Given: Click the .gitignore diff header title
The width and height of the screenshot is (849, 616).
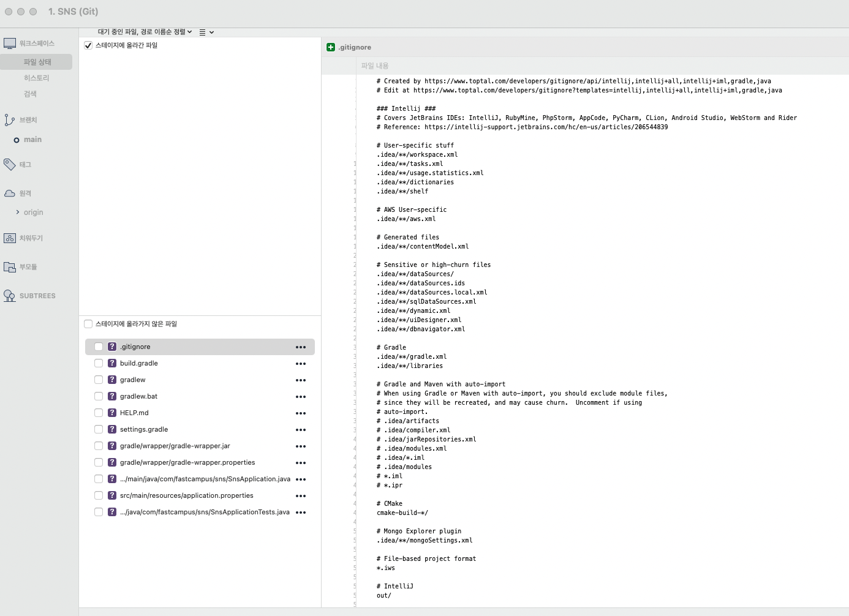Looking at the screenshot, I should (355, 47).
